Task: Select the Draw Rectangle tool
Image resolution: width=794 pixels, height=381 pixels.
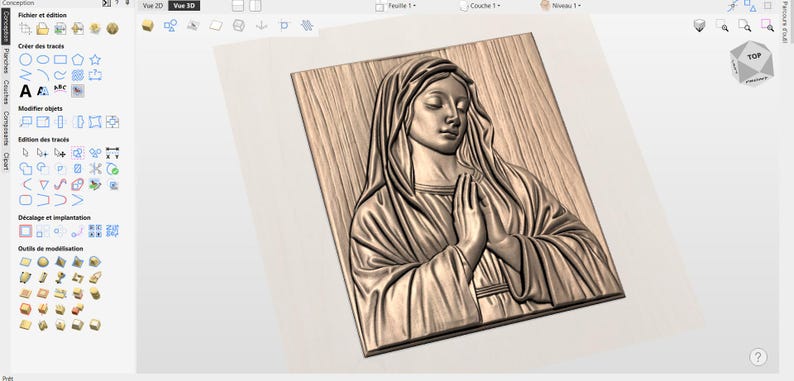Action: 60,60
